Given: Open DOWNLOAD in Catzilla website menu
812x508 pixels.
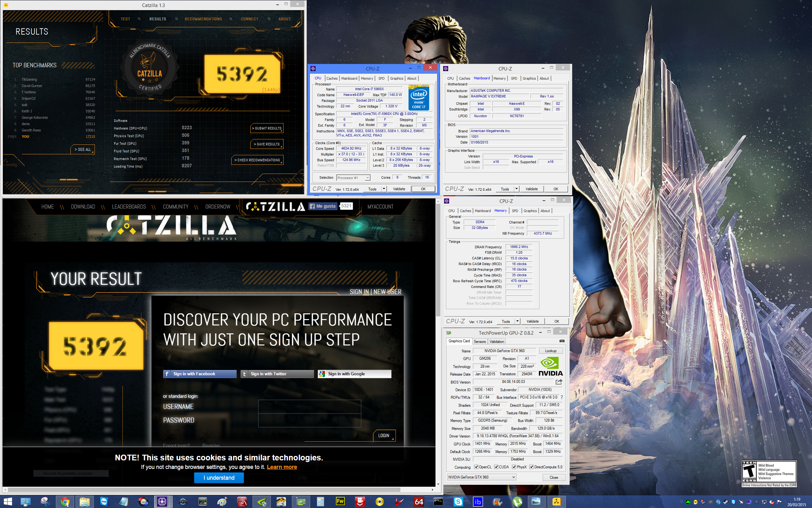Looking at the screenshot, I should click(83, 207).
